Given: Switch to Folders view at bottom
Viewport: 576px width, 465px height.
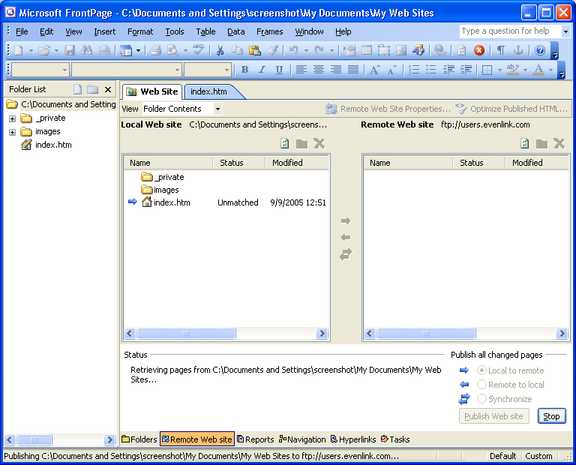Looking at the screenshot, I should [x=139, y=439].
